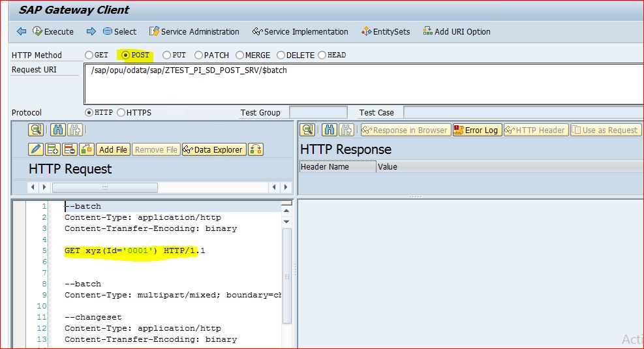Click Find binoculars in HTTP Request panel

click(x=58, y=130)
